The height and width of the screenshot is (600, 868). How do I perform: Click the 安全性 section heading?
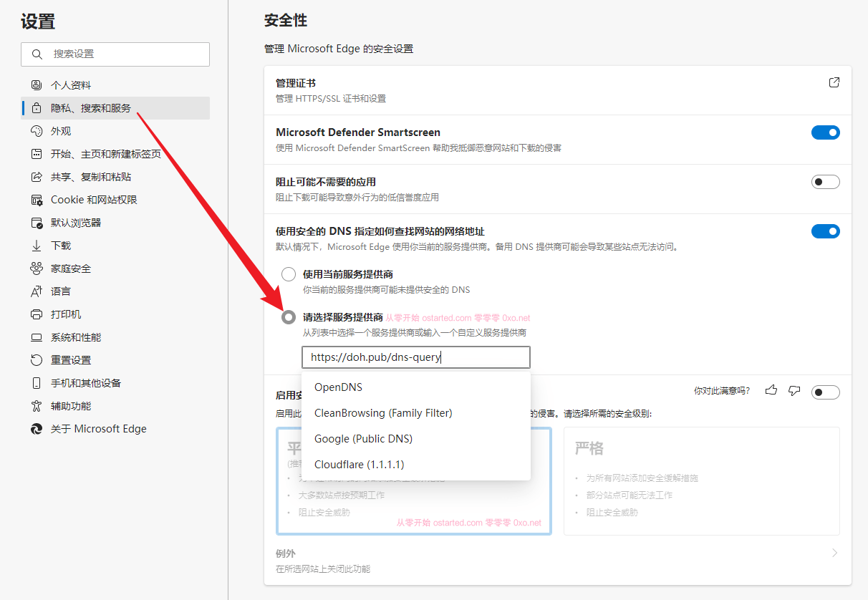(x=286, y=20)
